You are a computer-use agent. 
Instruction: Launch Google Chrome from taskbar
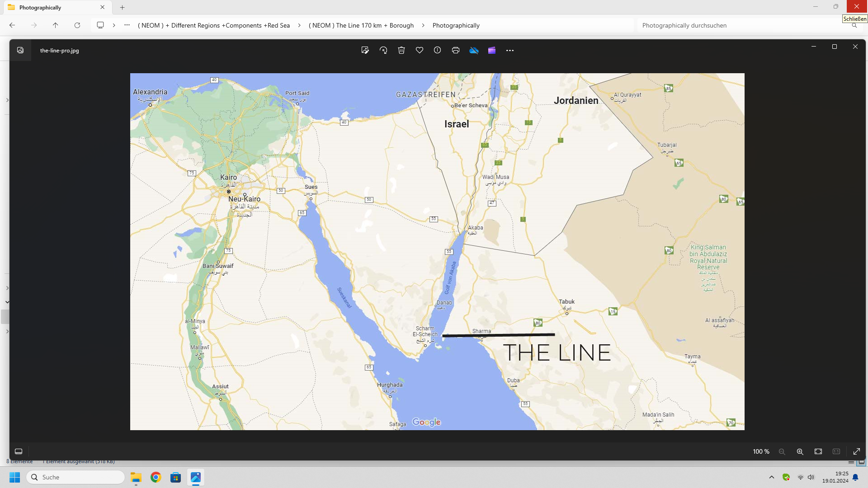pyautogui.click(x=156, y=477)
